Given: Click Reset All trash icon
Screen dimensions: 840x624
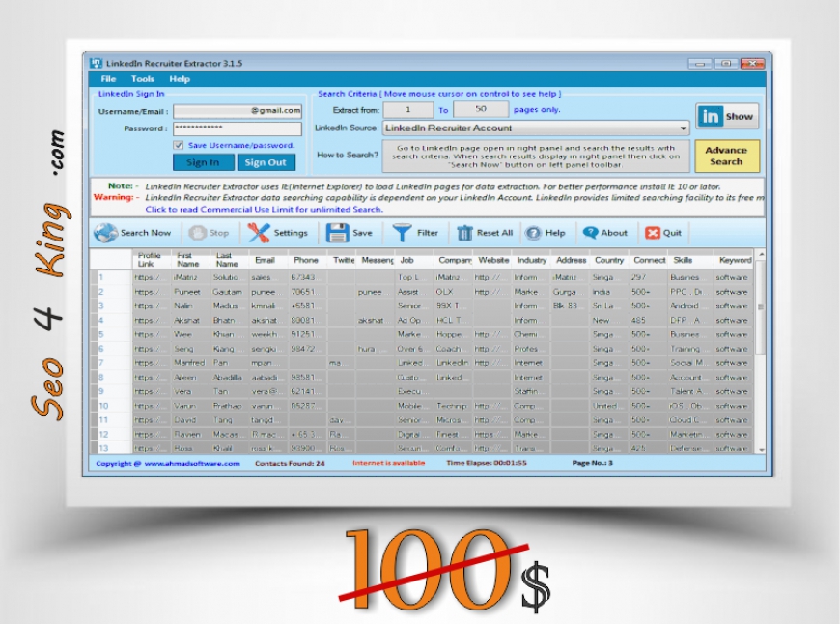Looking at the screenshot, I should (464, 233).
